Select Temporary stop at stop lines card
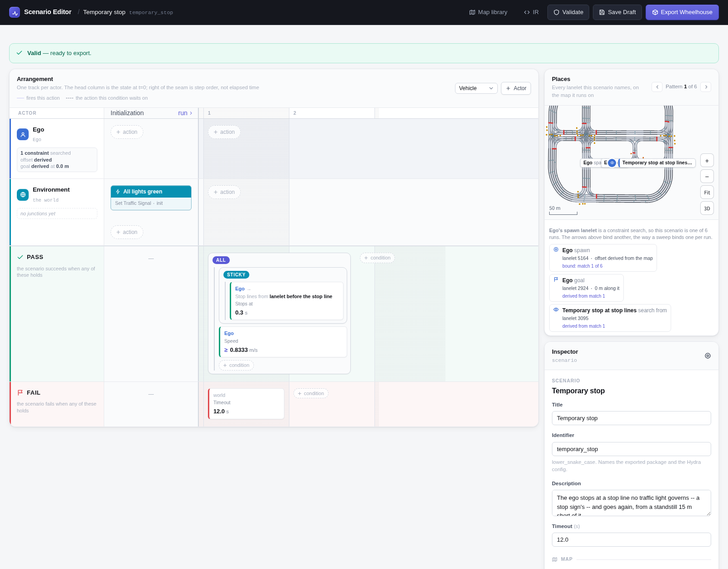This screenshot has height=569, width=728. 610,318
